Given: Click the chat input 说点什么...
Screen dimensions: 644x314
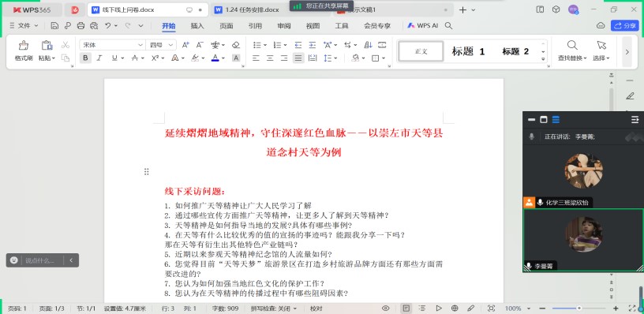Looking at the screenshot, I should 39,260.
